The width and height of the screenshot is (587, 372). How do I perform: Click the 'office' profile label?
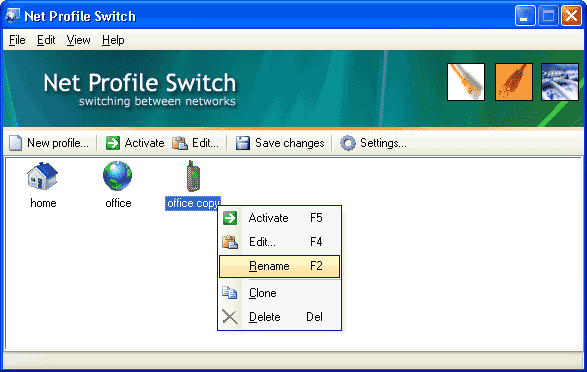tap(118, 203)
